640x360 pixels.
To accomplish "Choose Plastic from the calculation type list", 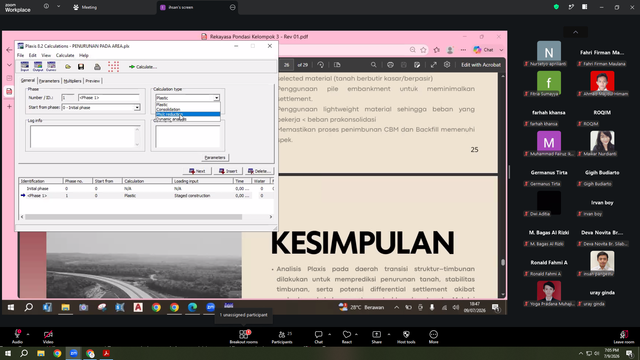I will coord(188,104).
